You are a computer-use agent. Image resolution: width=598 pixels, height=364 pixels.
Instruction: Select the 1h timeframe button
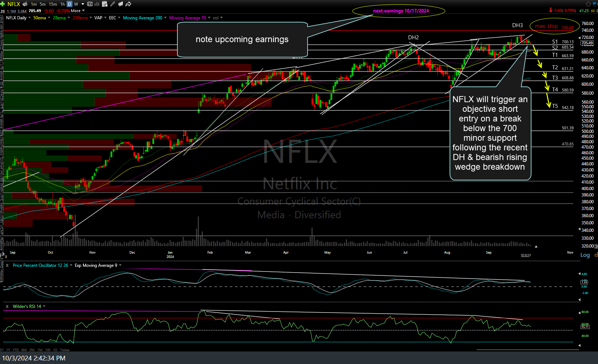pyautogui.click(x=63, y=4)
